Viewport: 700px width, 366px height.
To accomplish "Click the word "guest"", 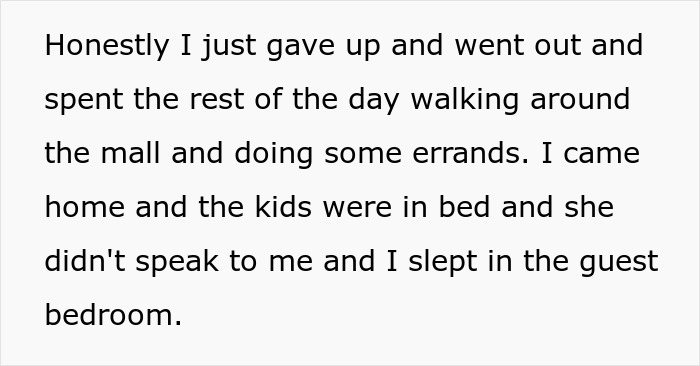I will (619, 263).
